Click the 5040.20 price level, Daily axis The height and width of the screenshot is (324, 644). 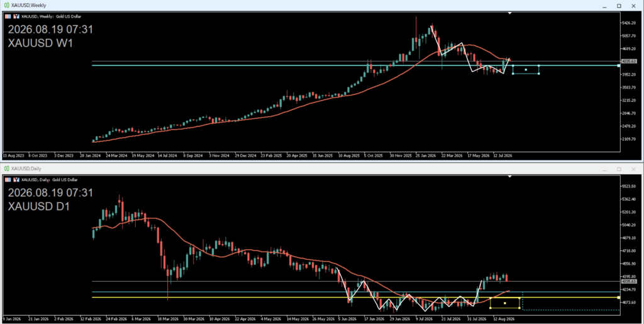pos(629,225)
